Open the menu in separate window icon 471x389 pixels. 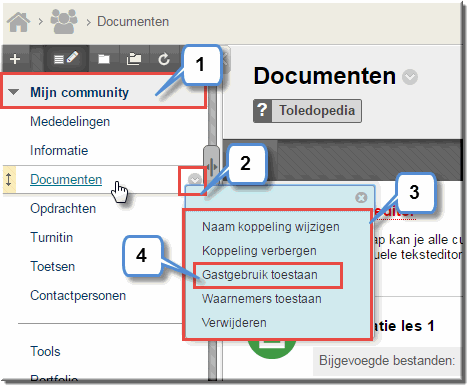134,59
